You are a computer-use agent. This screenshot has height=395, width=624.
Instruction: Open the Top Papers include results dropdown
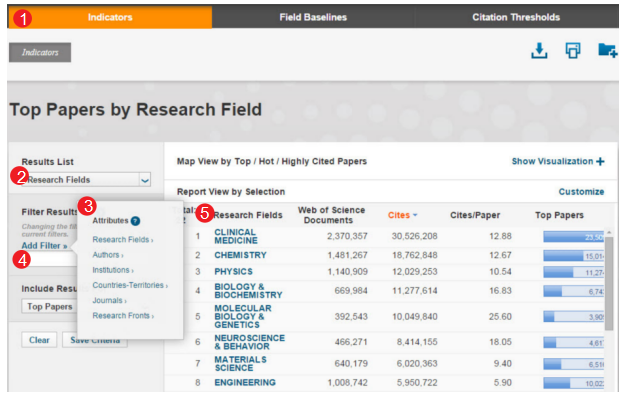[x=50, y=307]
